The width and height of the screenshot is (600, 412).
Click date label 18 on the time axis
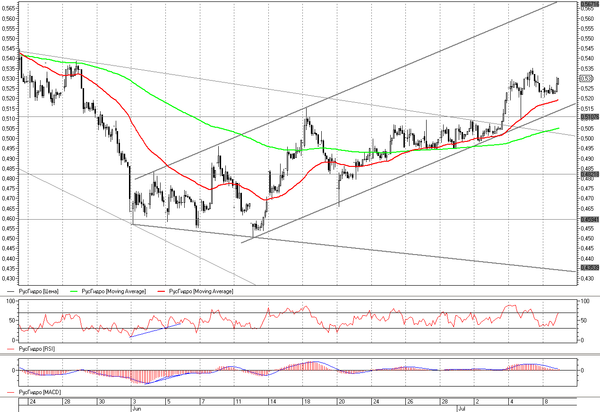click(x=307, y=402)
